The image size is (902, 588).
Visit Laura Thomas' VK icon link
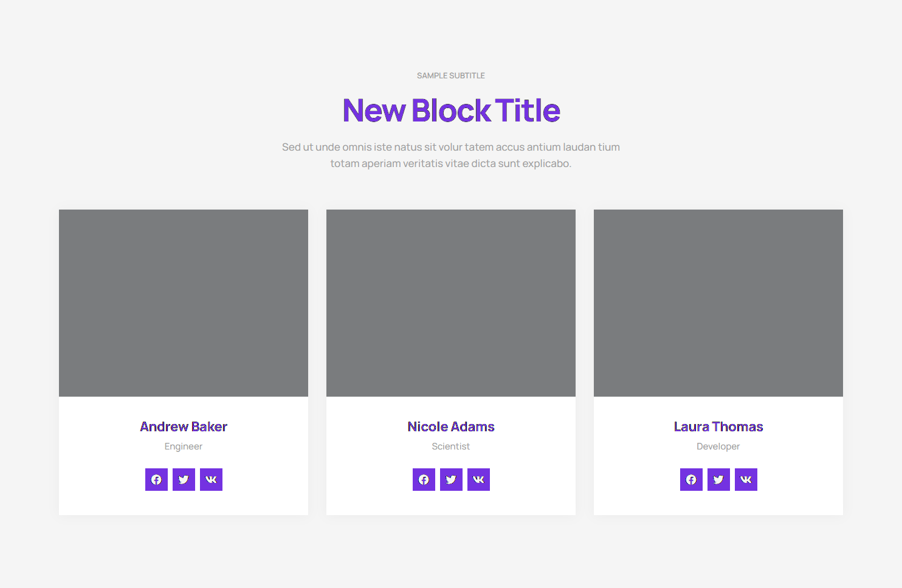click(746, 479)
